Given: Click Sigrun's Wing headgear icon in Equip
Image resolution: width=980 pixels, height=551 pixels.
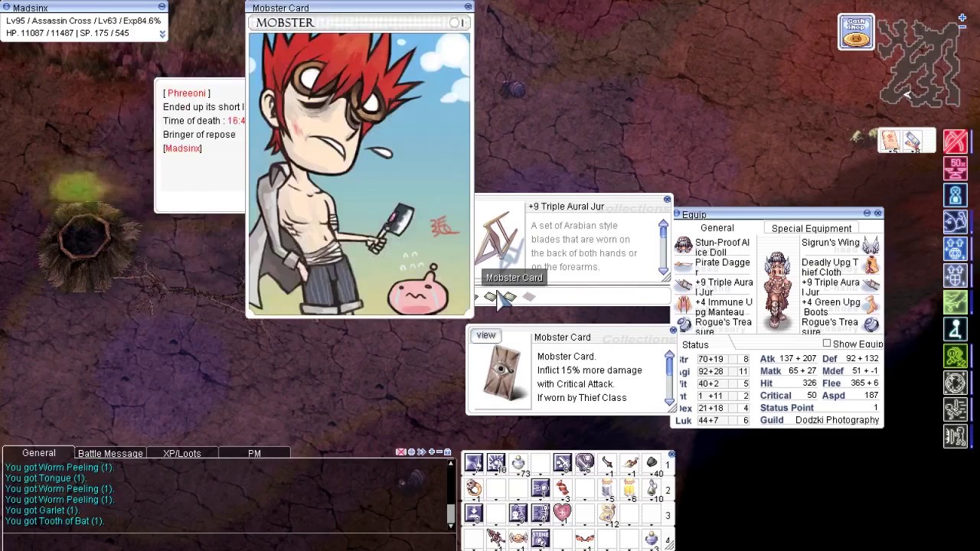Looking at the screenshot, I should pyautogui.click(x=871, y=244).
